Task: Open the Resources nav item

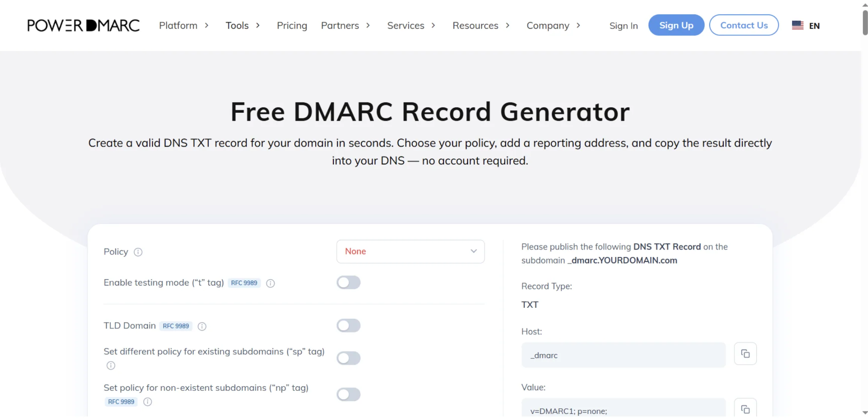Action: click(x=475, y=26)
